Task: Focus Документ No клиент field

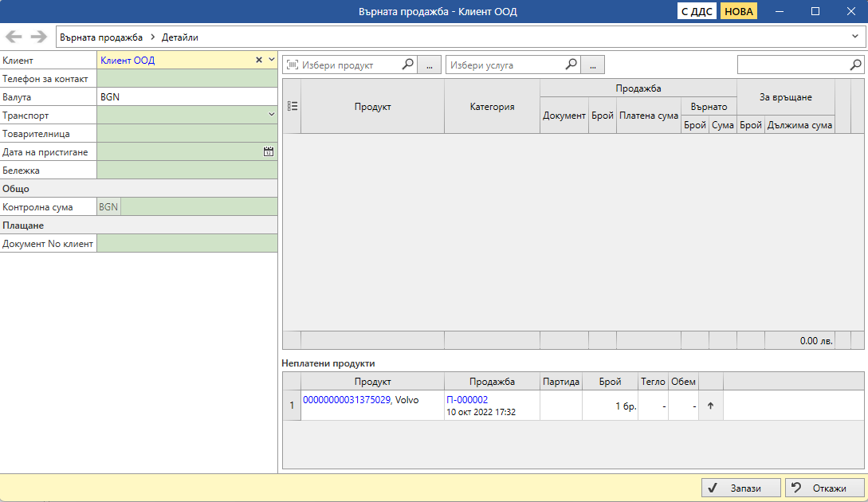Action: point(187,243)
